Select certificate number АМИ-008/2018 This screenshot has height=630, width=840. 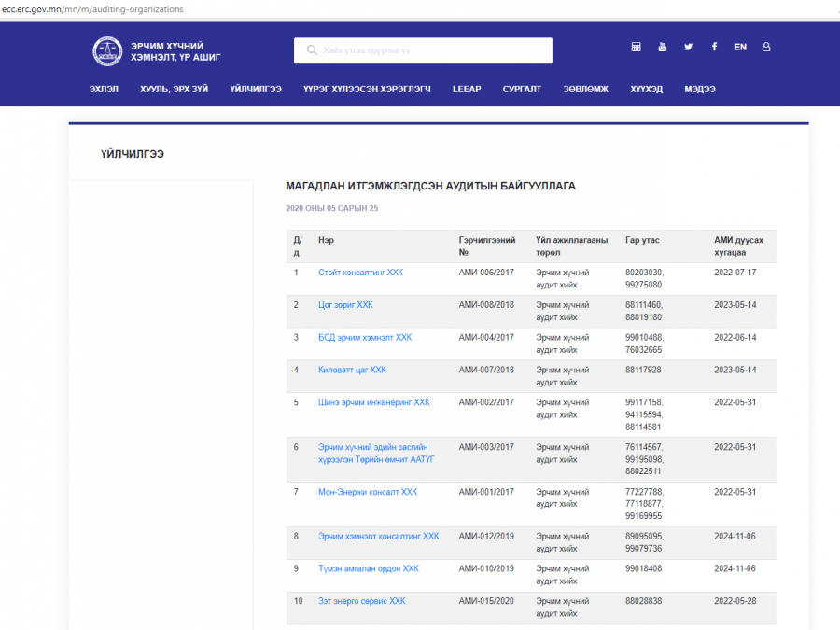tap(486, 305)
